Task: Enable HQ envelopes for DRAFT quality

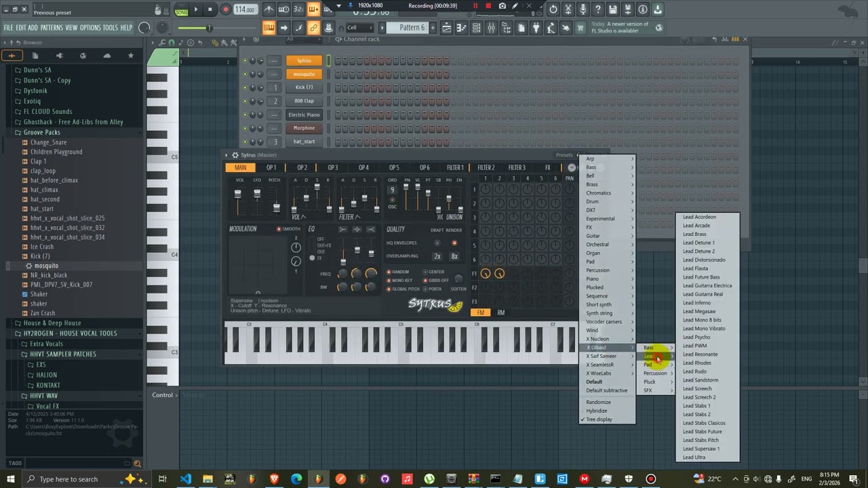Action: pos(437,243)
